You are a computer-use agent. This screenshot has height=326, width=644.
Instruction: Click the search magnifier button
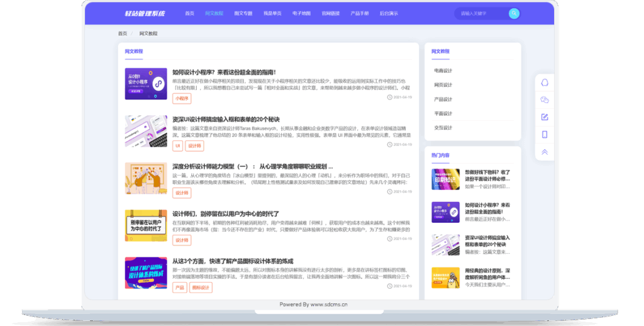514,14
